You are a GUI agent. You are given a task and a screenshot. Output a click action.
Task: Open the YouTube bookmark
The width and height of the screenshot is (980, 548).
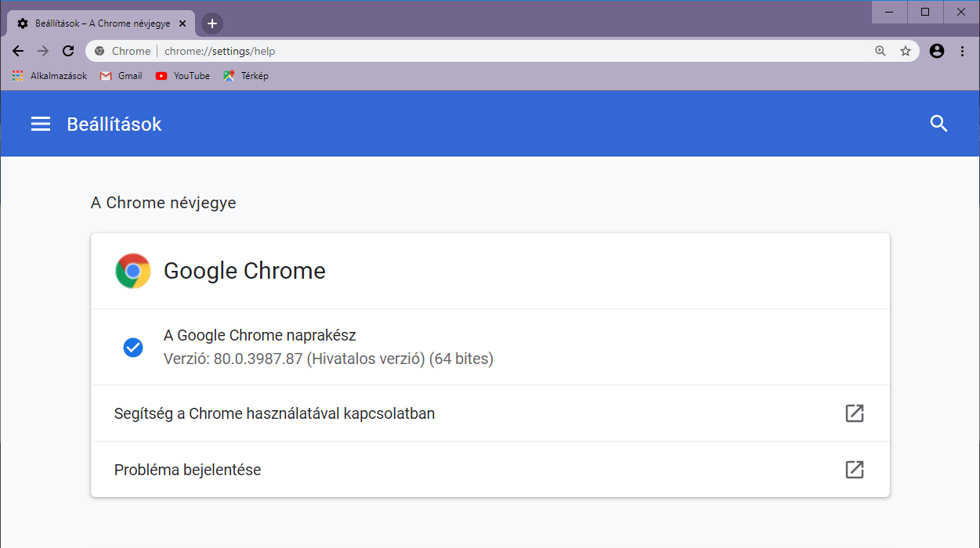coord(183,76)
